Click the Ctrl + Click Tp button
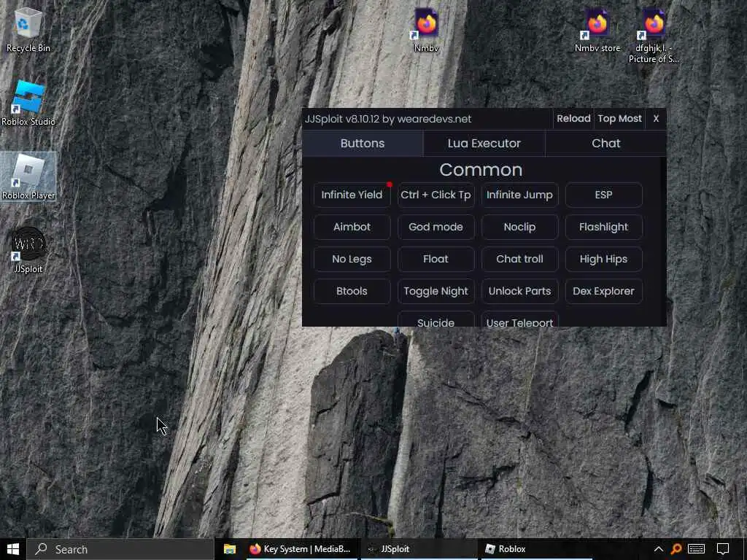This screenshot has height=560, width=747. [436, 195]
